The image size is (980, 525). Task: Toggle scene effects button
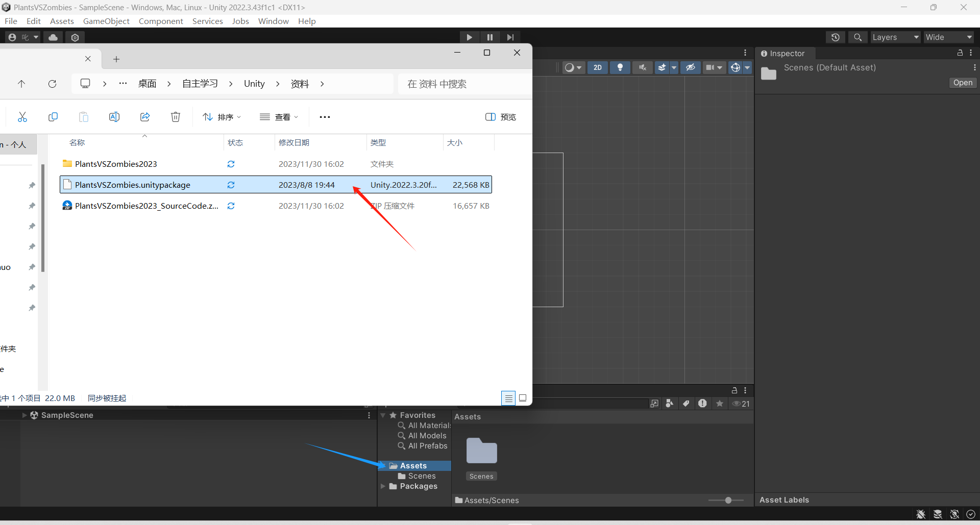(x=662, y=67)
